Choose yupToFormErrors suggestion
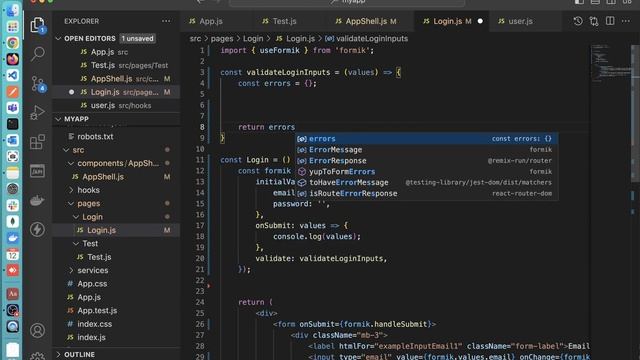Viewport: 640px width, 360px height. pyautogui.click(x=427, y=172)
